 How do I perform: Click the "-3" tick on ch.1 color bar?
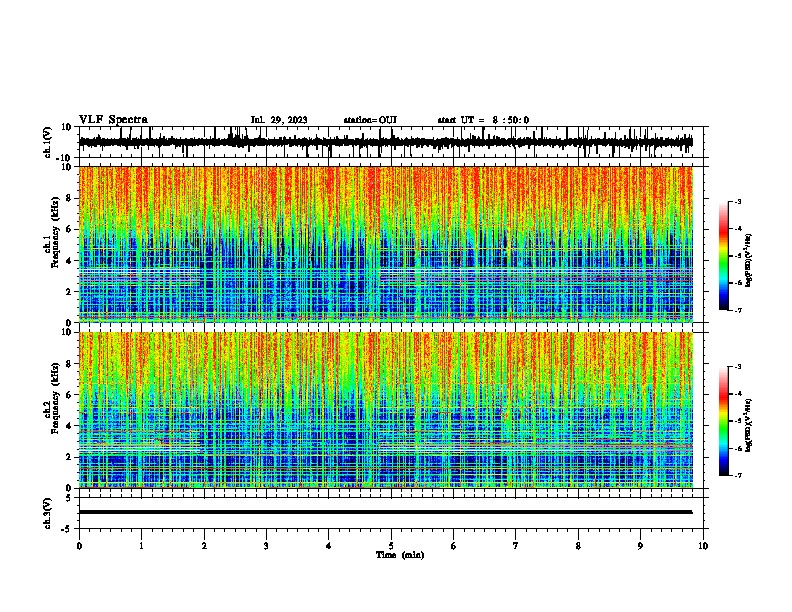click(x=737, y=202)
